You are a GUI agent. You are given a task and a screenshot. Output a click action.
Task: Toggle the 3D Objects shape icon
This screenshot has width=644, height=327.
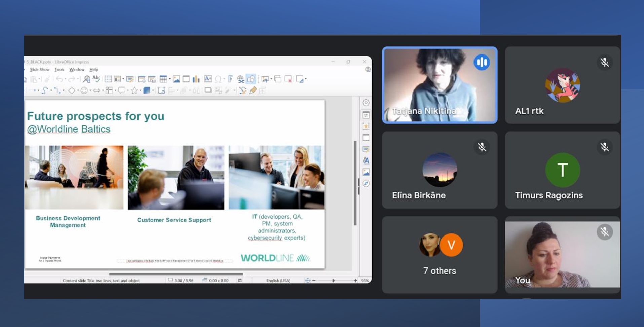(x=147, y=90)
